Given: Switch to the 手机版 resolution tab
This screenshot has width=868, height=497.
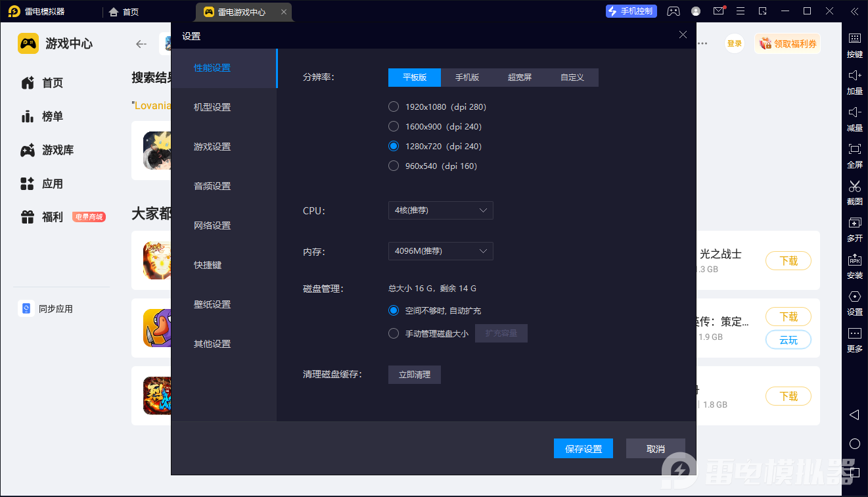Looking at the screenshot, I should (x=467, y=78).
